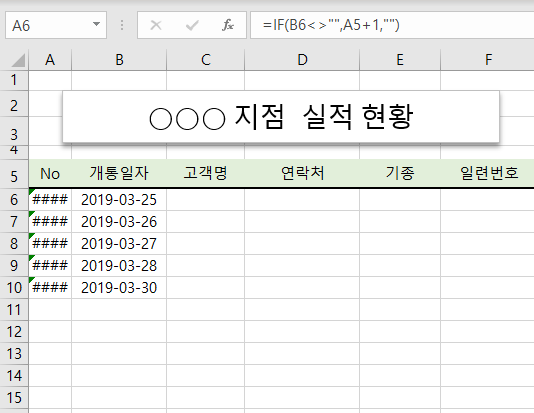Select row 11 header
The height and width of the screenshot is (413, 534).
14,310
